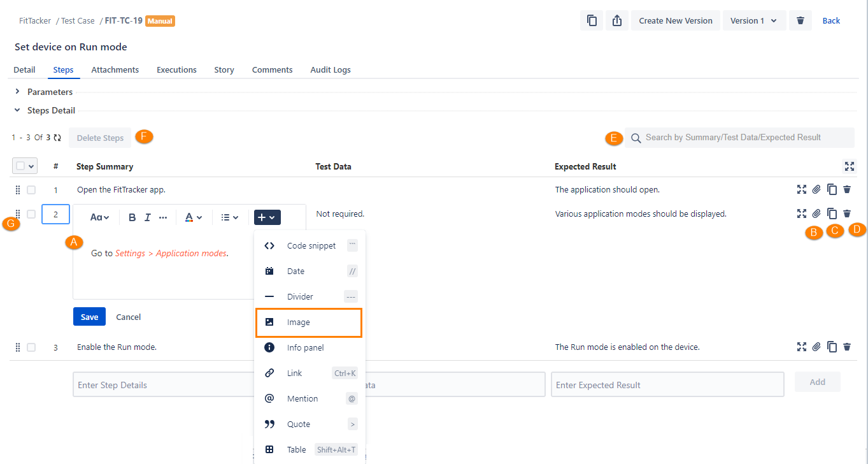Select Image in the insert menu
This screenshot has height=464, width=868.
[309, 323]
